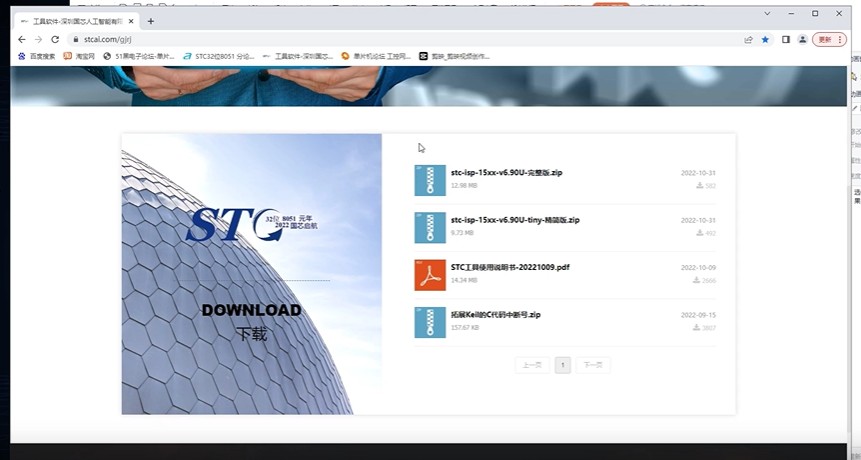Click zip icon of 拓展Keil的C代码中断号
Screen dimensions: 861x460
[430, 322]
